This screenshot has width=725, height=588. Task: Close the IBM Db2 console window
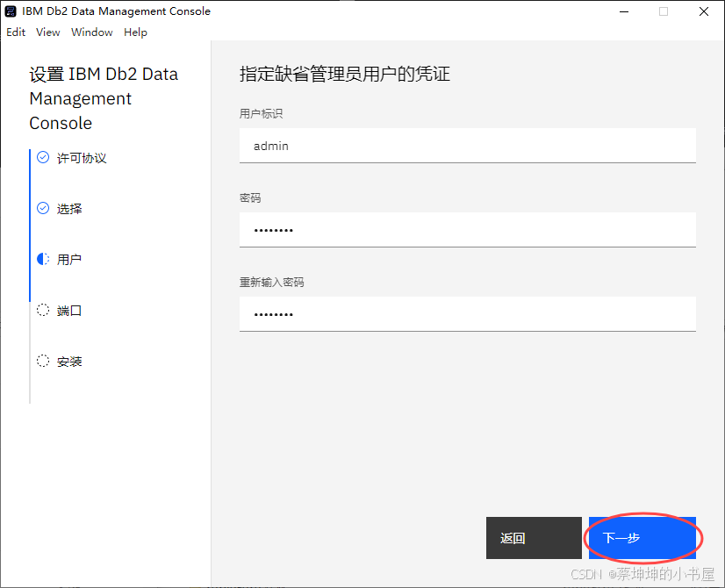coord(704,11)
